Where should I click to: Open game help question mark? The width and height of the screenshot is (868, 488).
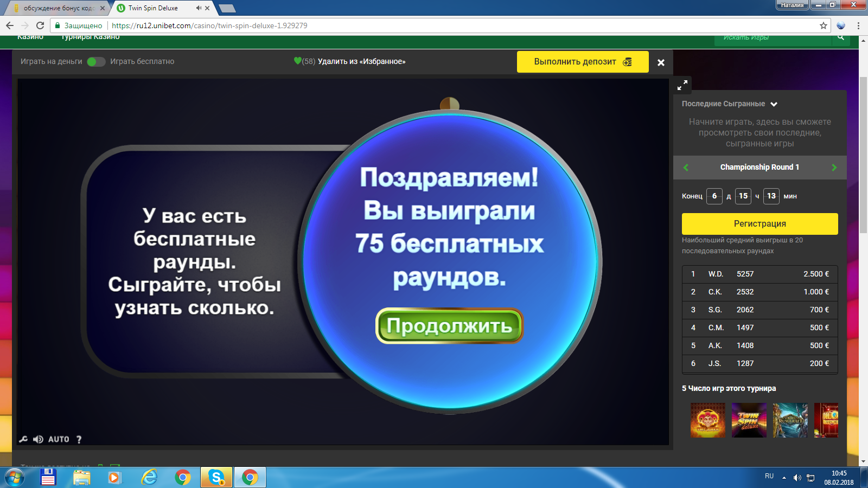click(79, 439)
